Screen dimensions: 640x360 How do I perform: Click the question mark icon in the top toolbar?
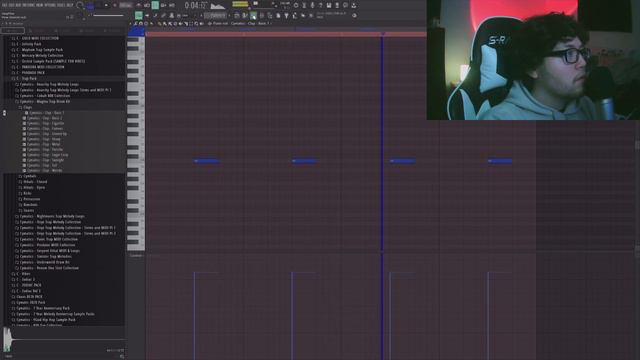point(320,5)
